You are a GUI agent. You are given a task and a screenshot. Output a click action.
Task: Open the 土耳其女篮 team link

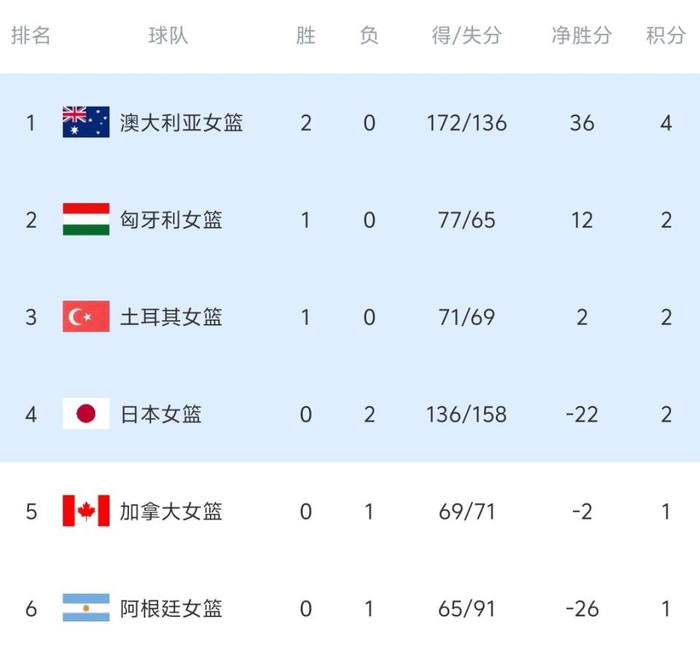pyautogui.click(x=170, y=317)
